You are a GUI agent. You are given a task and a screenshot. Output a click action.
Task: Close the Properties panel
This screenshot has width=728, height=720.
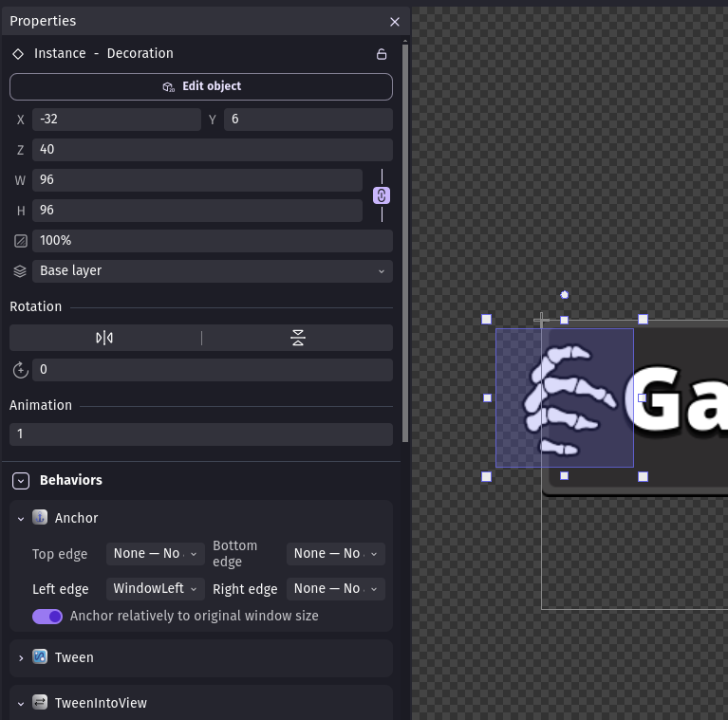(x=395, y=22)
